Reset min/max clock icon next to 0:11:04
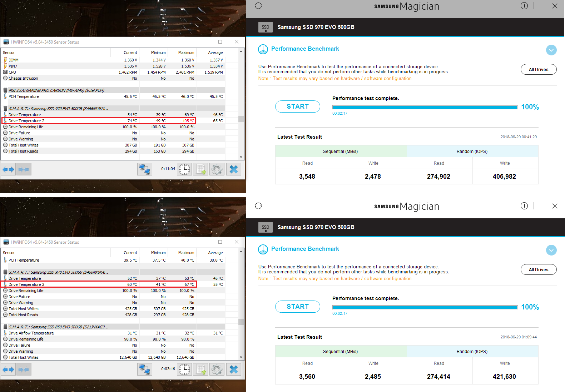Screen dimensions: 565x392 (184, 169)
